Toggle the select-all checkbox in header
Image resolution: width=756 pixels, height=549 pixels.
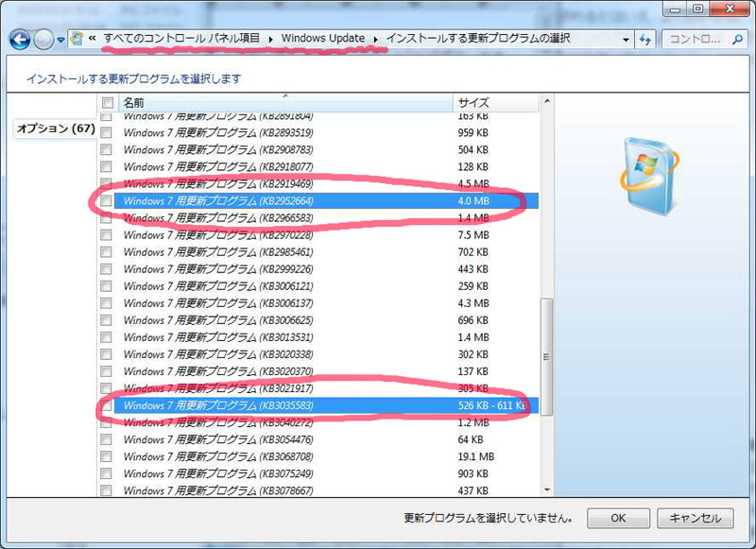[x=108, y=102]
